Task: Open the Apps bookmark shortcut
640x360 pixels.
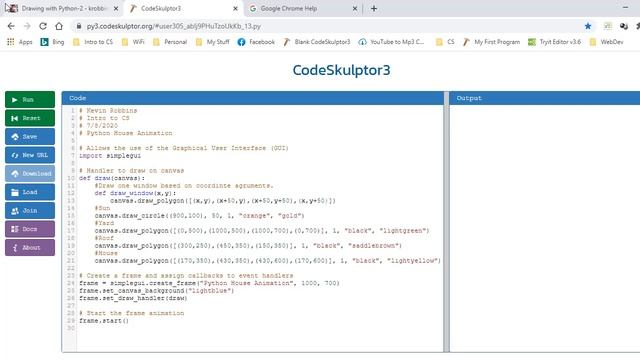Action: pos(20,42)
